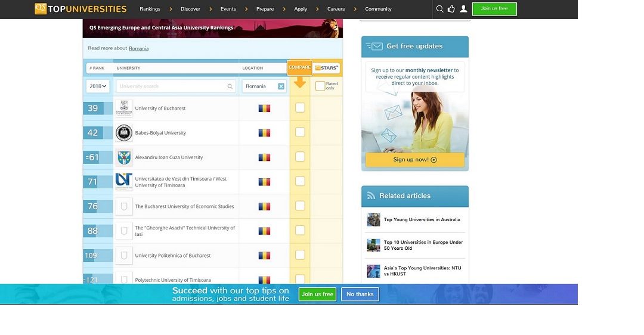Click the Alexandru Ioan Cuza University crest
644x335 pixels.
(123, 157)
